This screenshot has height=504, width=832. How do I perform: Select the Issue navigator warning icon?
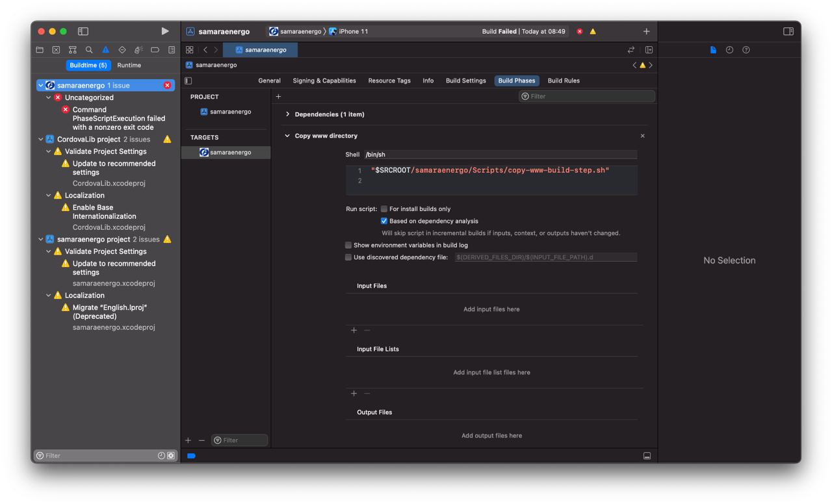click(x=105, y=50)
